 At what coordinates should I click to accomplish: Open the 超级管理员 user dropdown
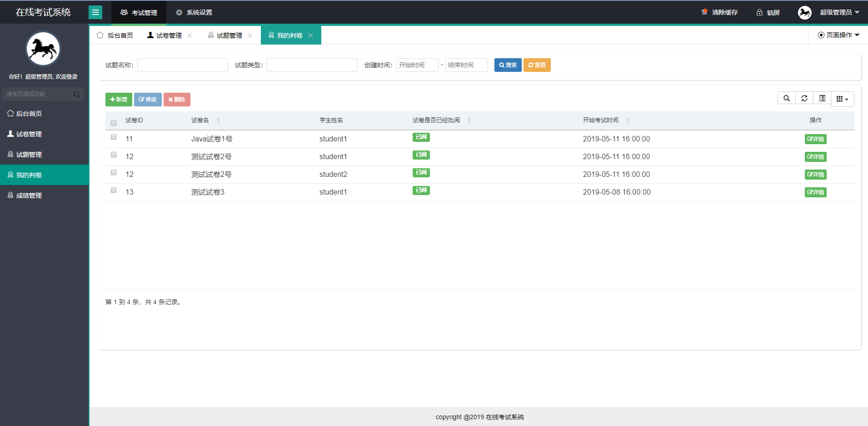pos(839,12)
